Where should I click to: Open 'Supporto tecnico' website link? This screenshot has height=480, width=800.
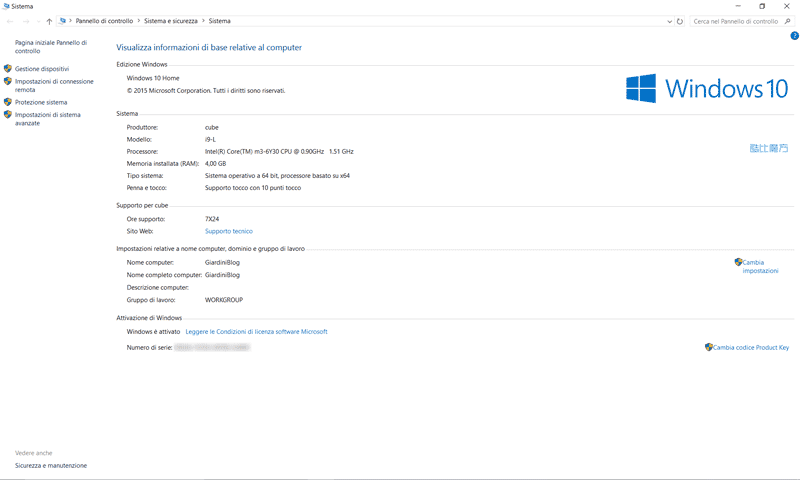(x=229, y=232)
